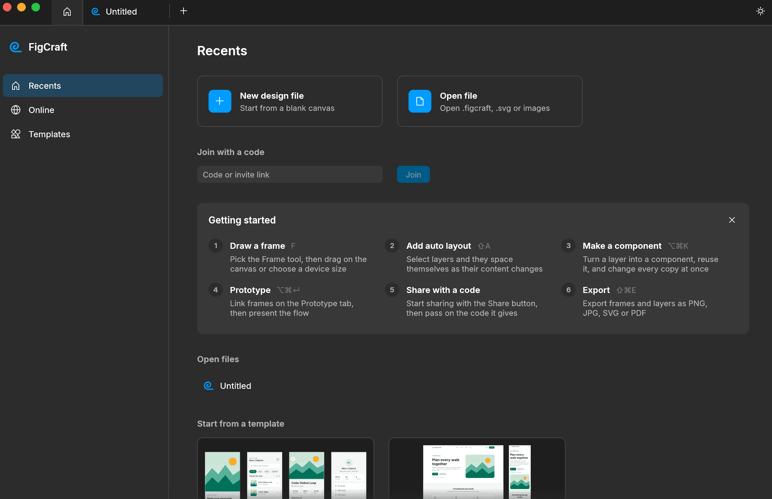Image resolution: width=772 pixels, height=499 pixels.
Task: Click the Join with a code label
Action: tap(230, 152)
